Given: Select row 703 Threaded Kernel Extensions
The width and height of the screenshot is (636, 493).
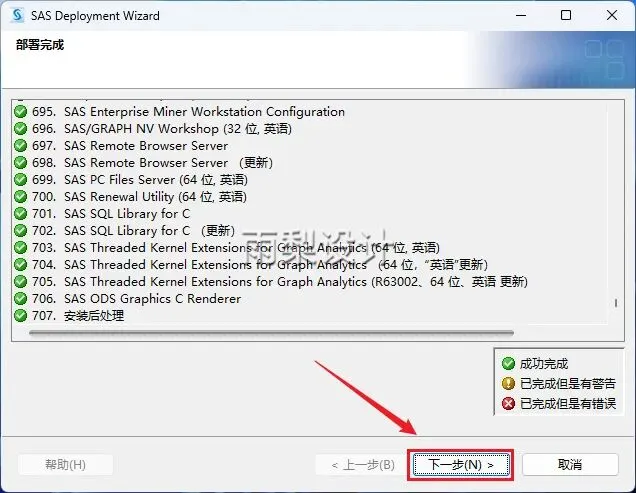Looking at the screenshot, I should tap(227, 248).
